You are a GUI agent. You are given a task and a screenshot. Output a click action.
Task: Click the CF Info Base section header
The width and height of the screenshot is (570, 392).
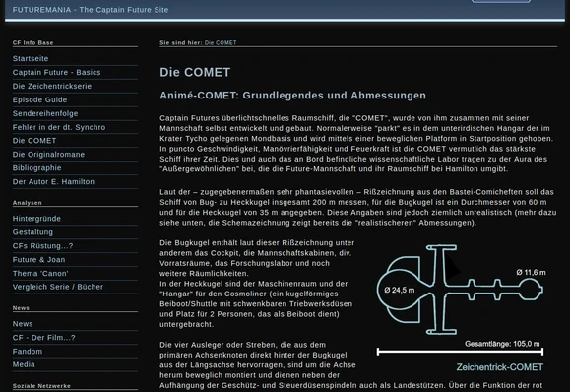pyautogui.click(x=33, y=43)
